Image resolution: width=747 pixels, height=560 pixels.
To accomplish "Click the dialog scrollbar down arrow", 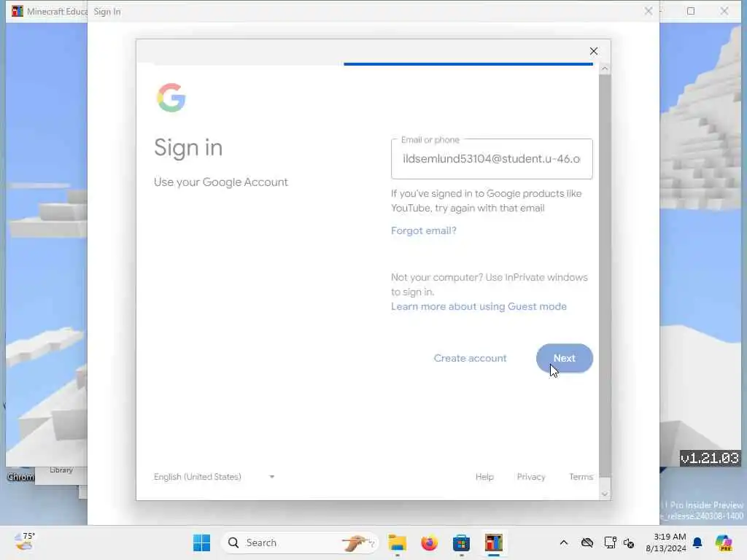I will click(x=605, y=494).
